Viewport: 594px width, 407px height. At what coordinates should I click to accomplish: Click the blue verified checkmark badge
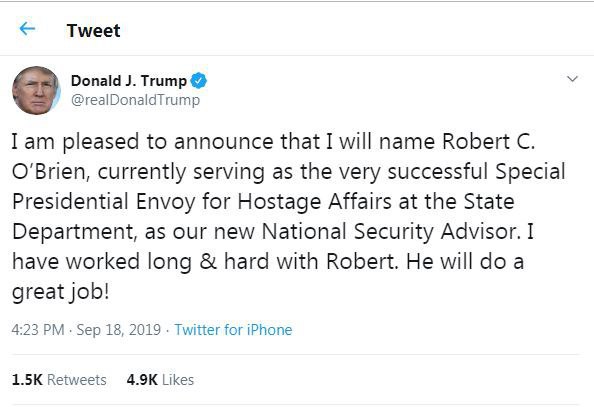coord(199,81)
